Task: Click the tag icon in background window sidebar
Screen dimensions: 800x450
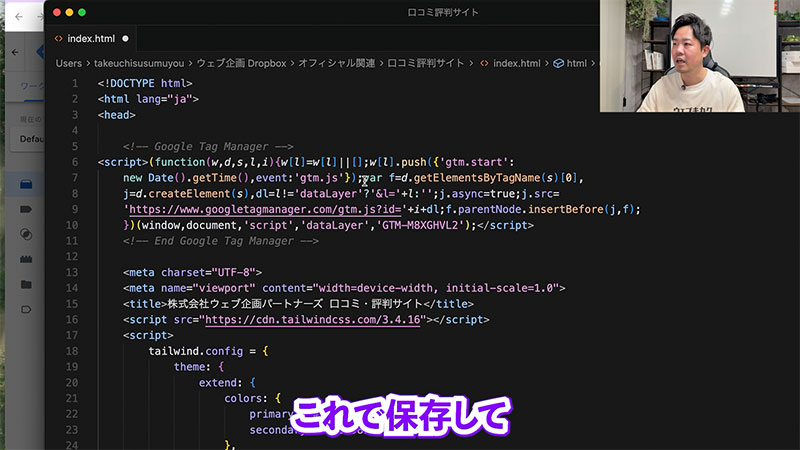Action: coord(26,209)
